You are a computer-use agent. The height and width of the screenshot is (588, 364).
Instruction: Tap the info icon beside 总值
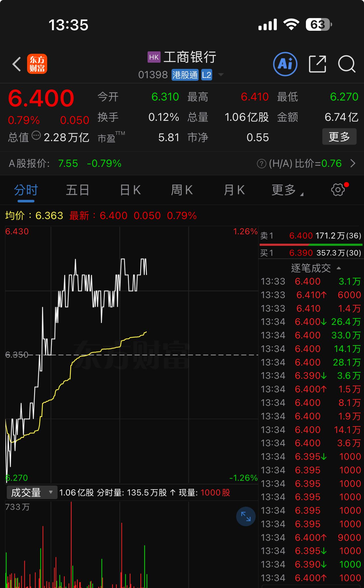[36, 136]
